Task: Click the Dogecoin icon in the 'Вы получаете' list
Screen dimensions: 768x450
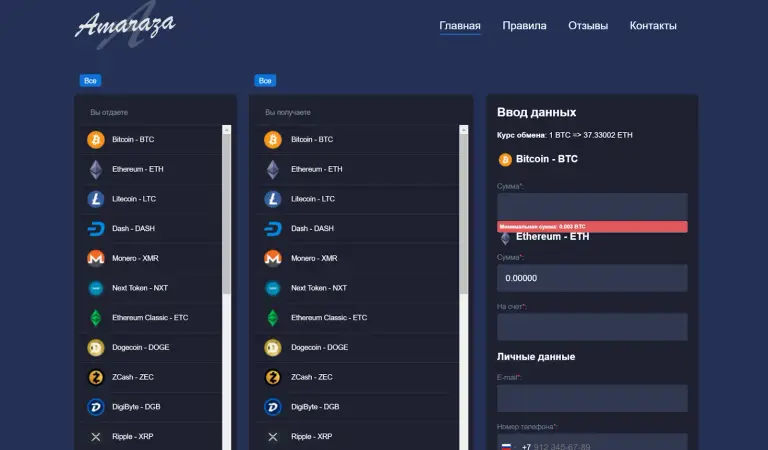Action: [273, 348]
